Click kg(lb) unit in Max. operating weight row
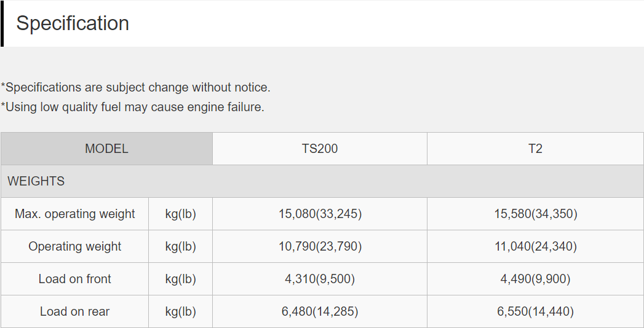 point(181,214)
